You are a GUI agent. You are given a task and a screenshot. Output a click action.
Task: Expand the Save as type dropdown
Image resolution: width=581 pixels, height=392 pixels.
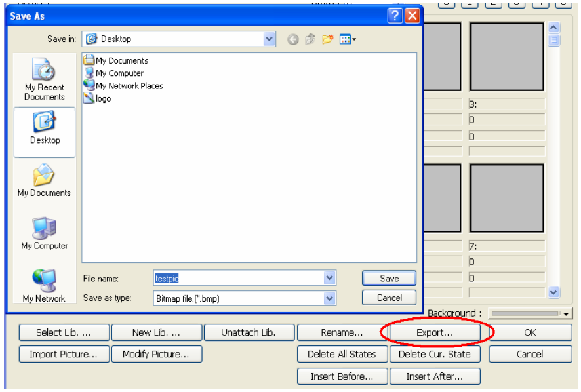tap(329, 298)
